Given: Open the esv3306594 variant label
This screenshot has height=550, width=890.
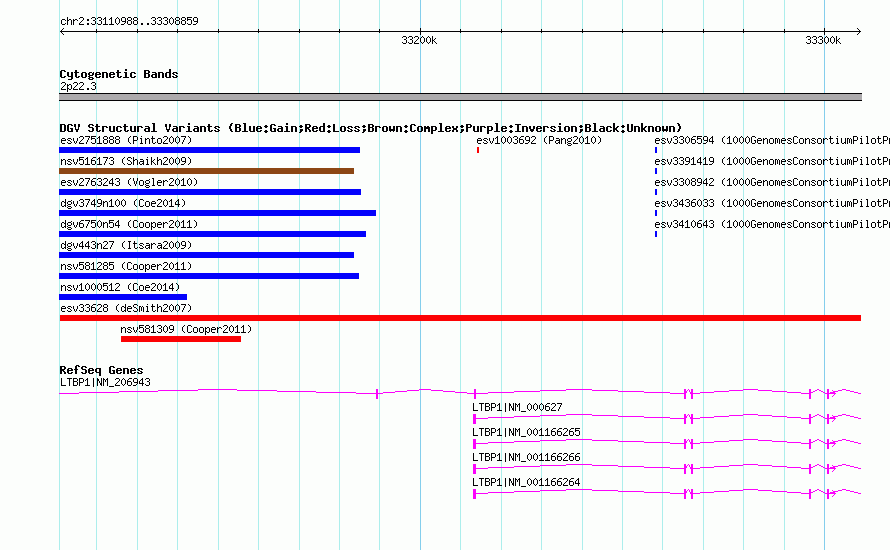Looking at the screenshot, I should click(x=772, y=140).
